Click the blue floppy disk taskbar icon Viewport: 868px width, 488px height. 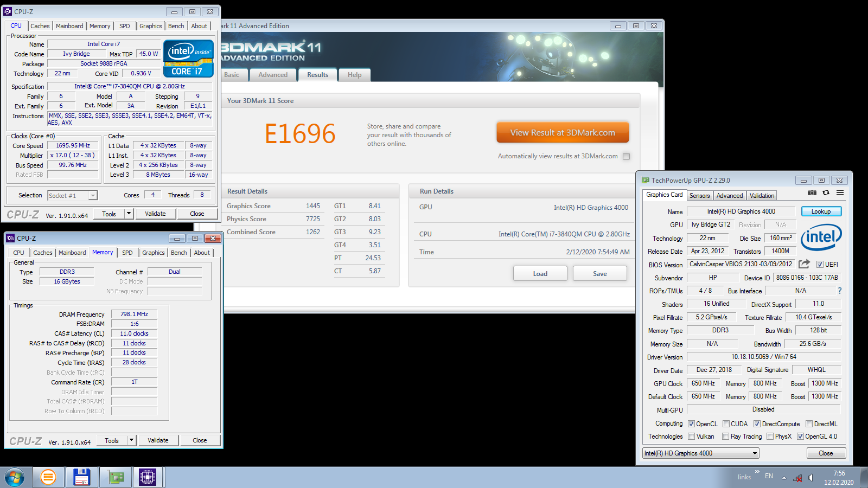pyautogui.click(x=82, y=478)
